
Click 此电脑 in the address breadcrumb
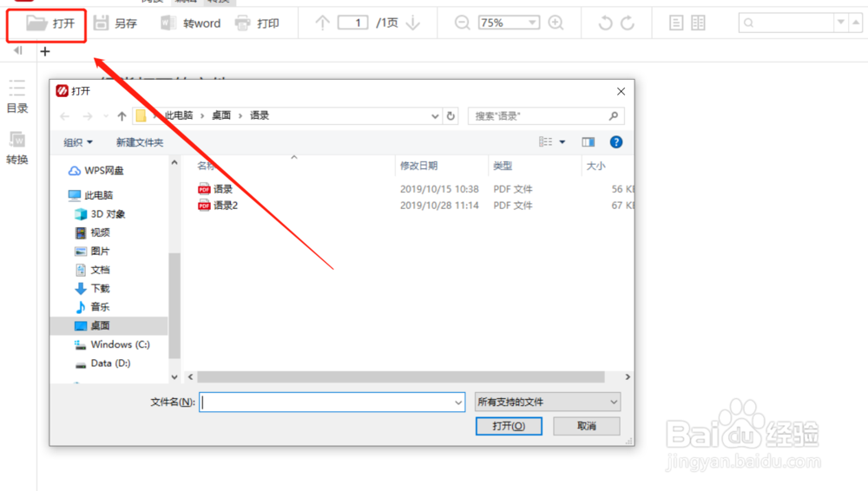179,115
